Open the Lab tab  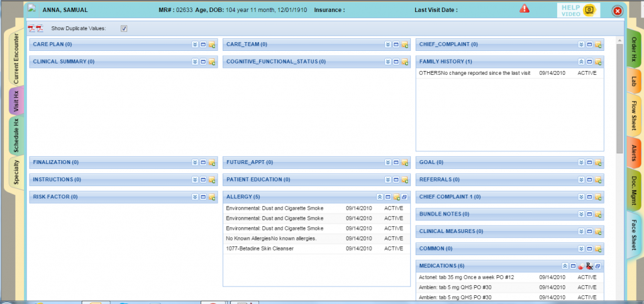point(634,82)
